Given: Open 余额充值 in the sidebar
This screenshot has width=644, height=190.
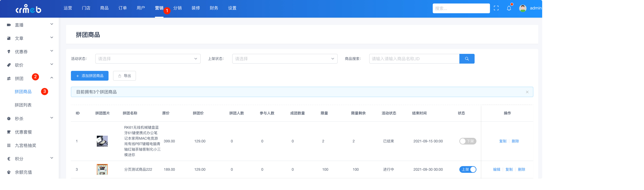Looking at the screenshot, I should [23, 172].
